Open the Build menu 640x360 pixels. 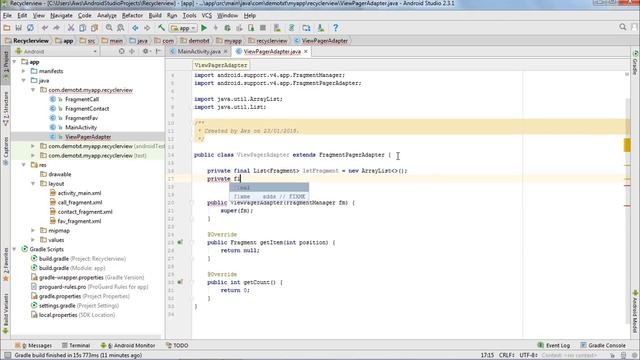(x=155, y=16)
